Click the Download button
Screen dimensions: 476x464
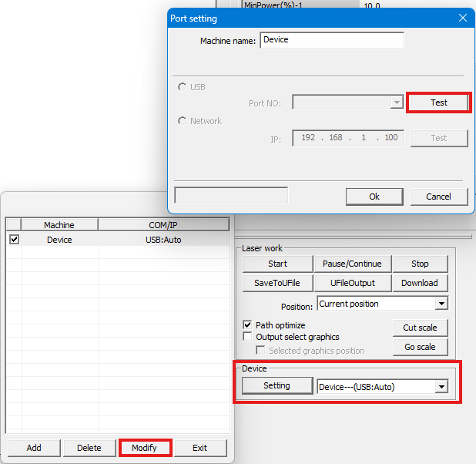[420, 283]
